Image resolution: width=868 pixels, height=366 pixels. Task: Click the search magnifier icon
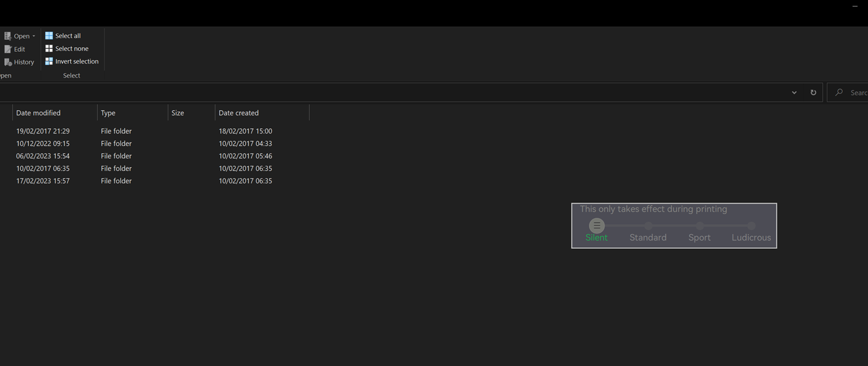point(839,92)
